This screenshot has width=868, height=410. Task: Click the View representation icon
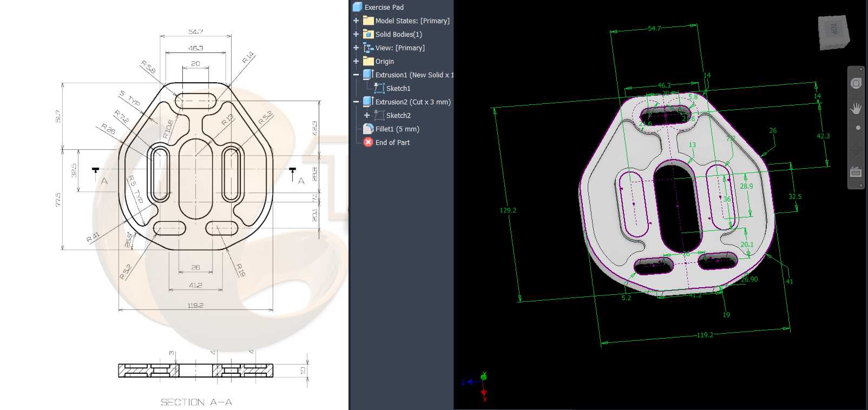pyautogui.click(x=369, y=48)
